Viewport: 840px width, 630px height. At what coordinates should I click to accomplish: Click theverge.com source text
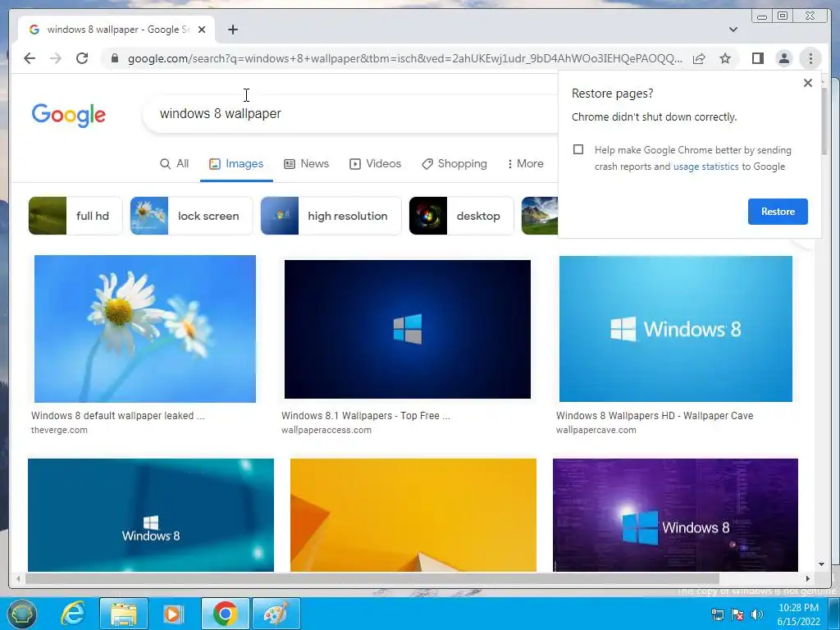[59, 430]
